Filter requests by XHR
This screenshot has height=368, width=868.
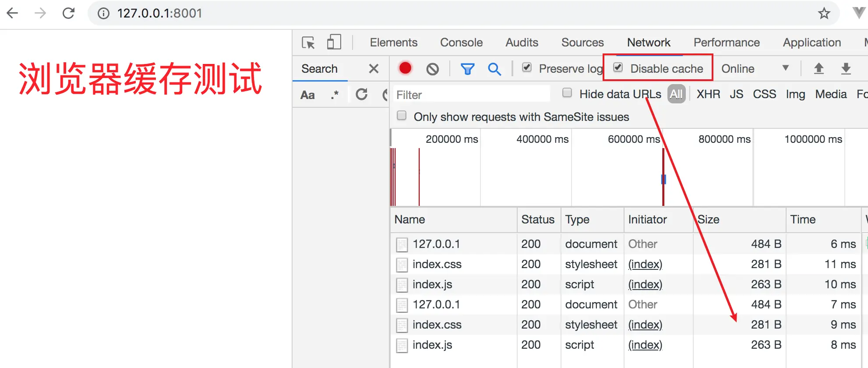pyautogui.click(x=709, y=94)
